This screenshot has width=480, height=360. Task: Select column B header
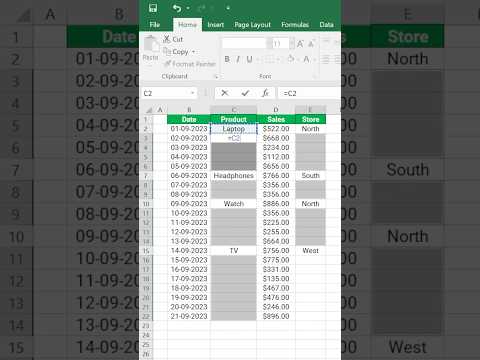[x=189, y=110]
